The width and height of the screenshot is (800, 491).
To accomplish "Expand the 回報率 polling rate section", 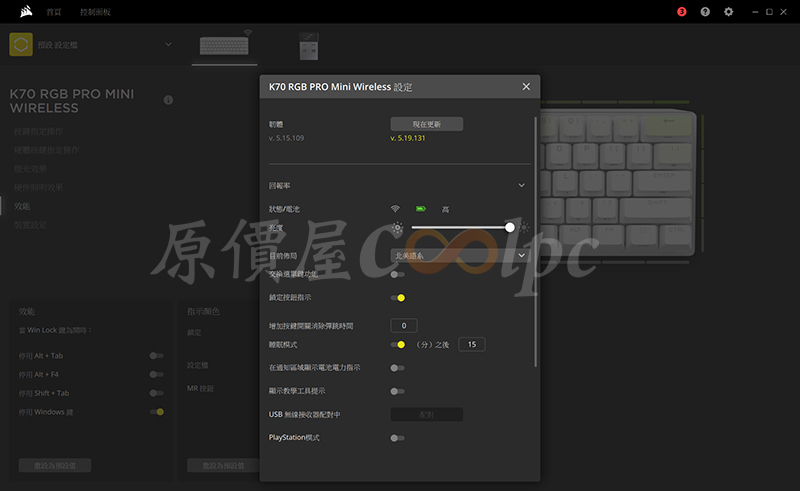I will 521,185.
